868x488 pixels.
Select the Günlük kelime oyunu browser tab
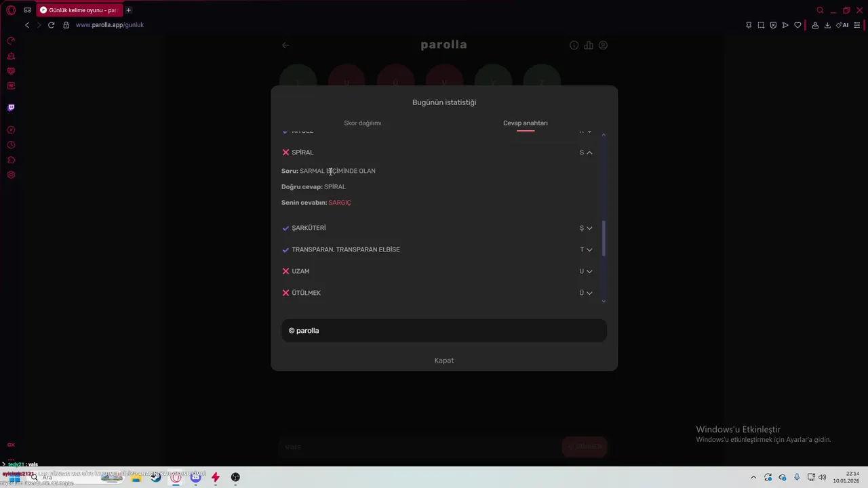click(79, 10)
